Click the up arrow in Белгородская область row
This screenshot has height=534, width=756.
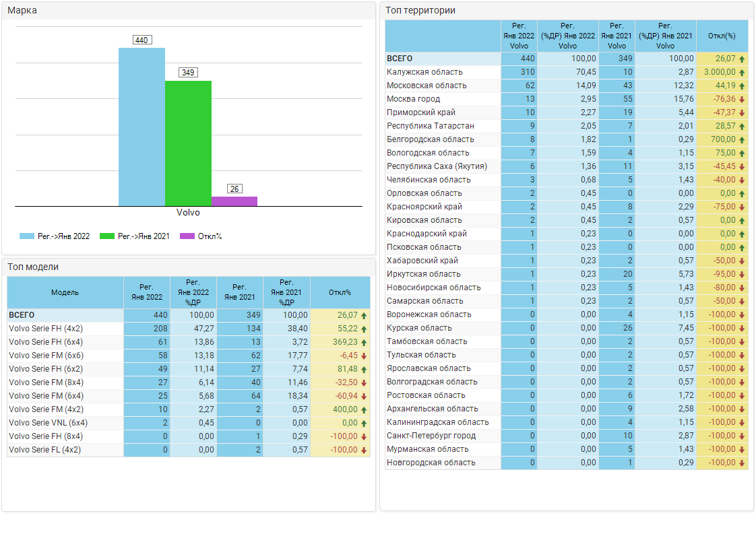[742, 139]
